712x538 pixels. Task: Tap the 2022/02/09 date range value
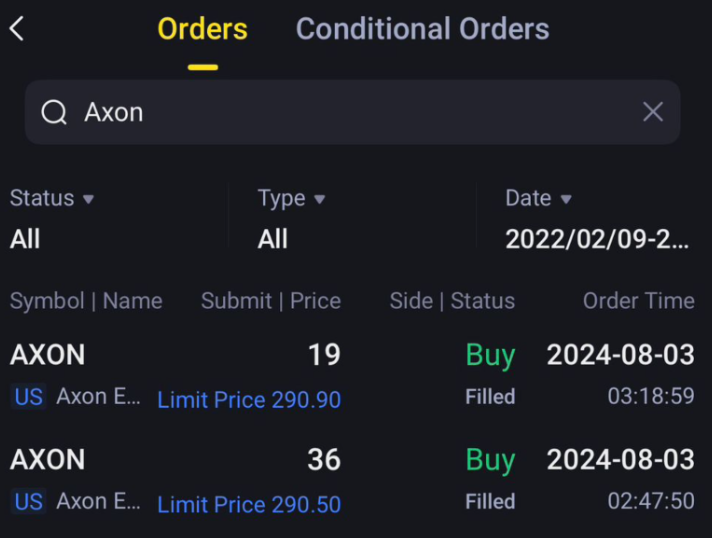point(597,239)
